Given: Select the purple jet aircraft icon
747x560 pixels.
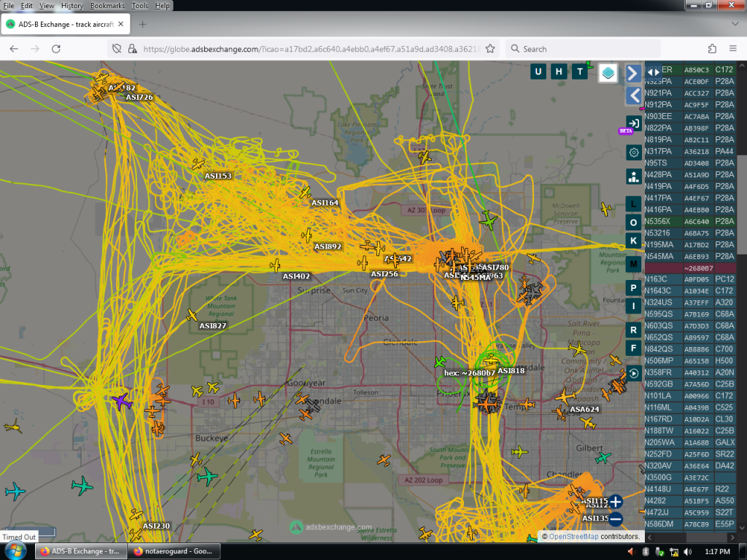Looking at the screenshot, I should pos(122,402).
